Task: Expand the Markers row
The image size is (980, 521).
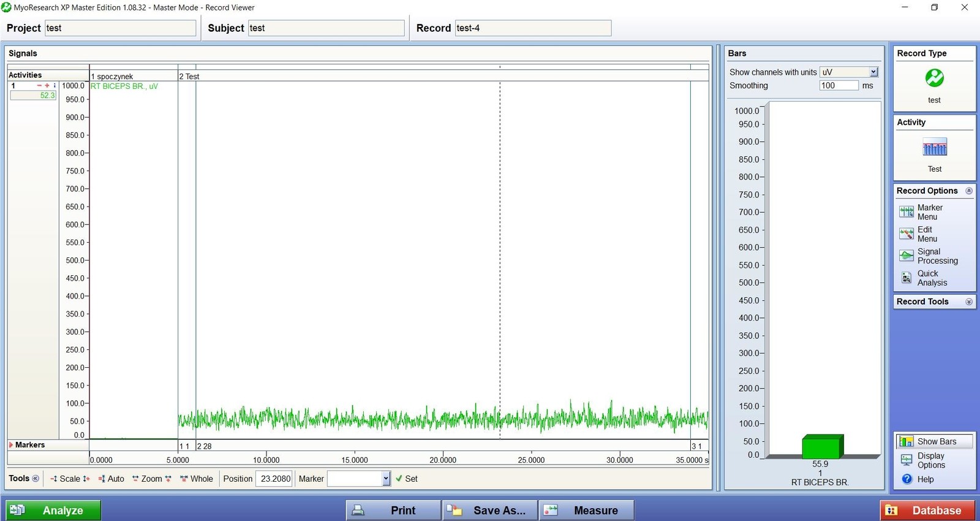Action: 11,445
